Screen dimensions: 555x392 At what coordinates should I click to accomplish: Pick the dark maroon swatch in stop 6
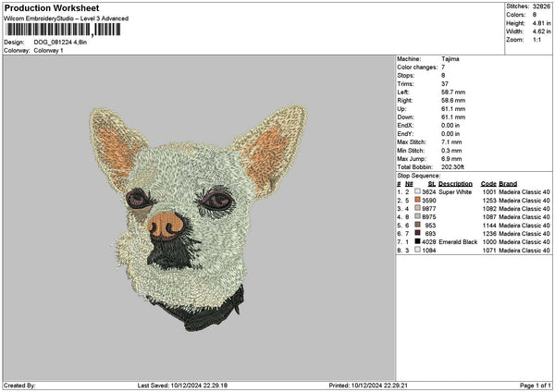417,233
